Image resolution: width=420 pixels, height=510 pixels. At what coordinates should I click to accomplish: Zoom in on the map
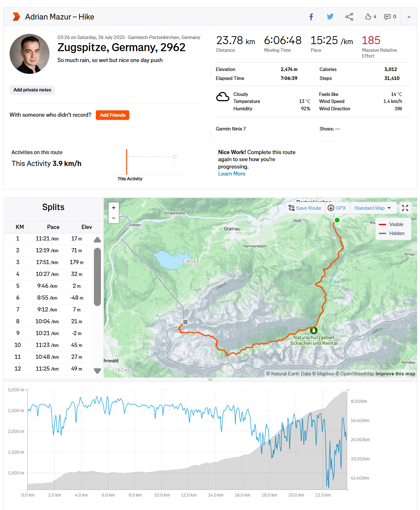(x=113, y=208)
